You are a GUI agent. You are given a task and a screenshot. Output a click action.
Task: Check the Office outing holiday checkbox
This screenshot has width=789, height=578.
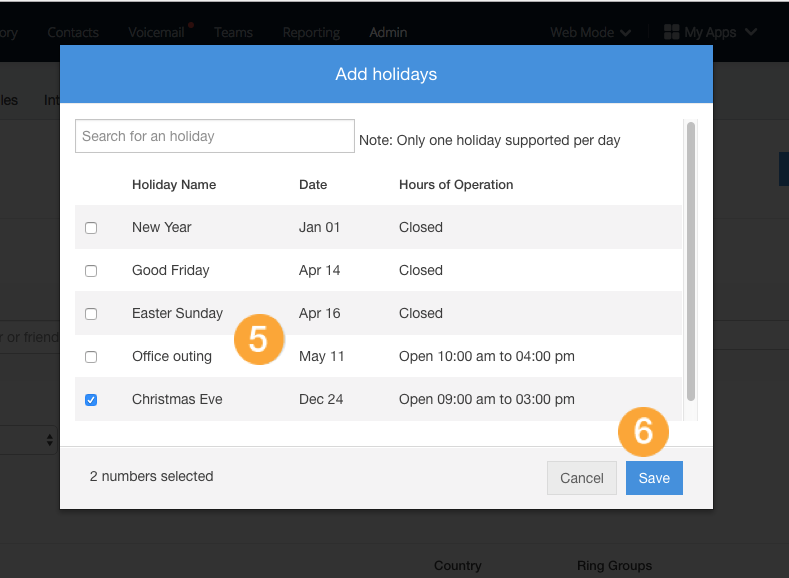91,357
